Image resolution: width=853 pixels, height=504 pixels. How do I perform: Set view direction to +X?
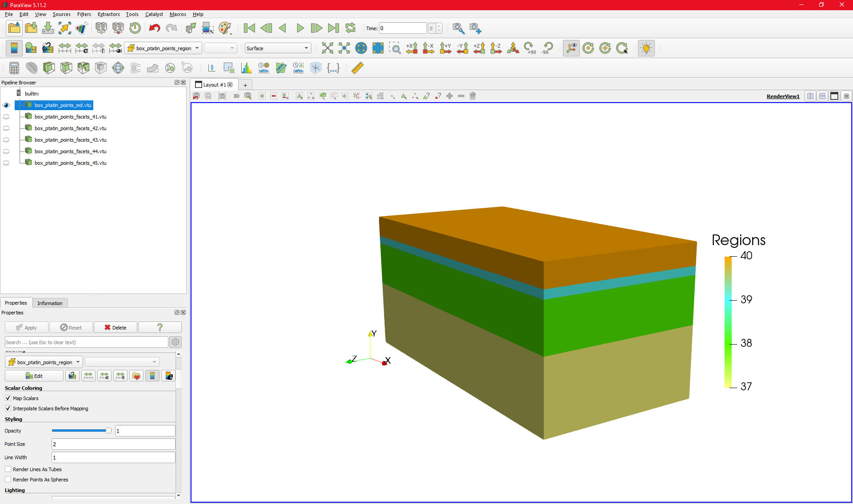tap(412, 48)
